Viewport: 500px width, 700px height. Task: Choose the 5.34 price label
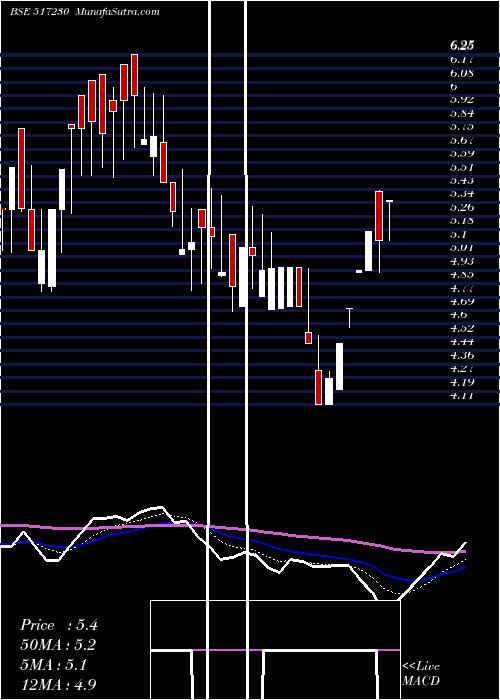pos(462,194)
